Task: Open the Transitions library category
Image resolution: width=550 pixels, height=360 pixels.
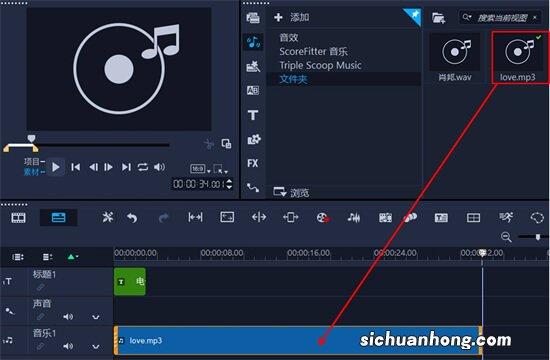Action: click(253, 91)
